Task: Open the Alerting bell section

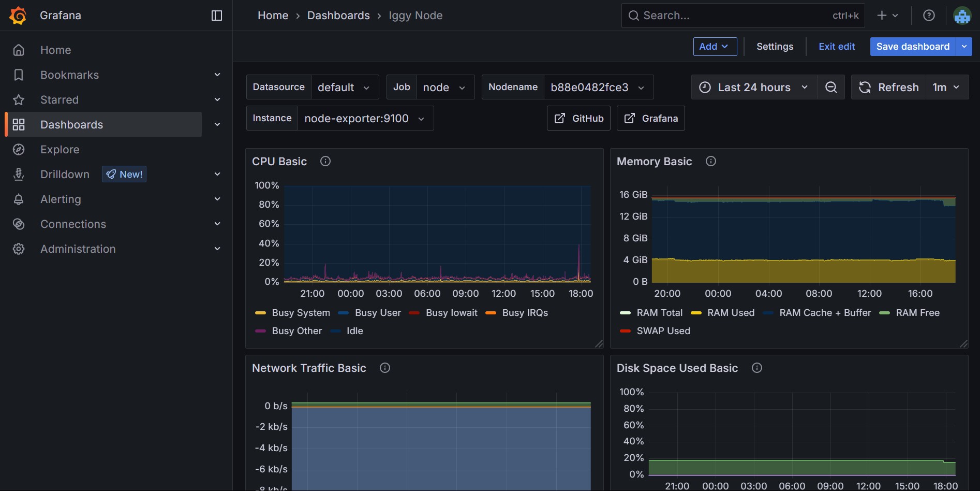Action: pyautogui.click(x=61, y=199)
